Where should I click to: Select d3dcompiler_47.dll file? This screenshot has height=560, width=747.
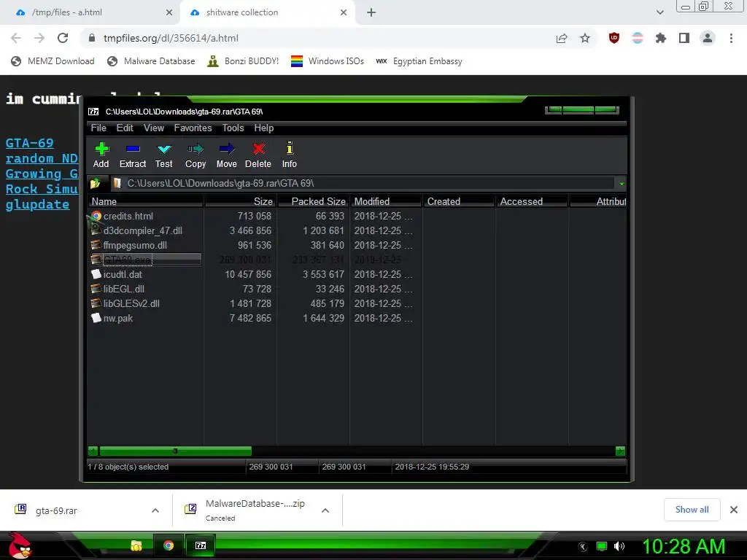pos(142,230)
